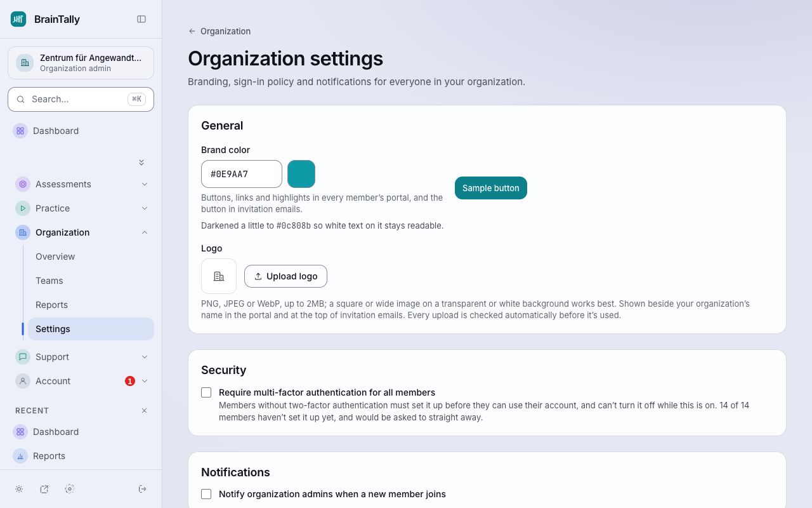This screenshot has width=812, height=508.
Task: Click the Account person icon
Action: (x=23, y=381)
